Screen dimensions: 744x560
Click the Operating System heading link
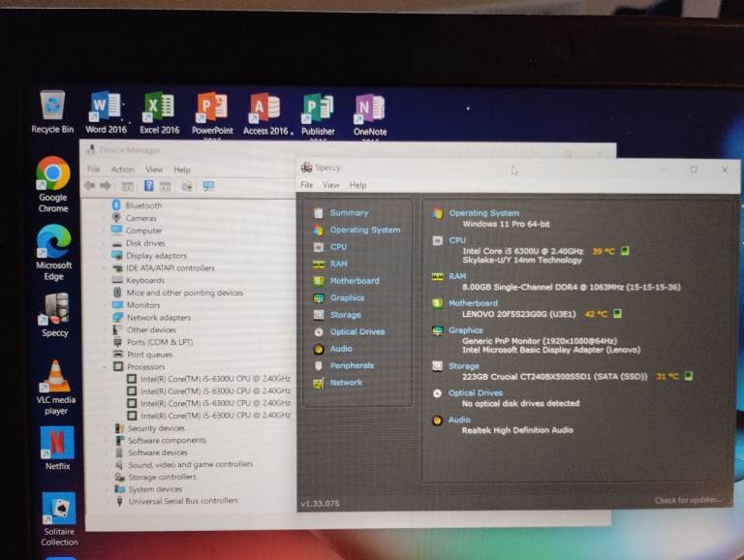483,213
